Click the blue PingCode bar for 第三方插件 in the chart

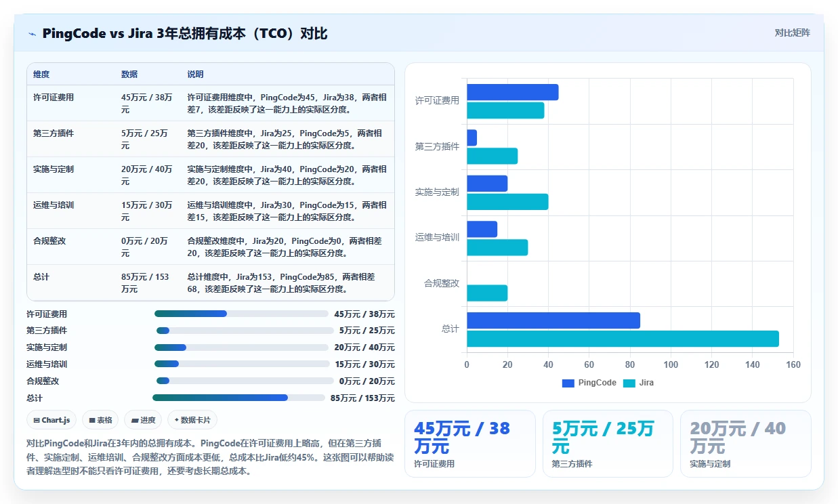coord(472,138)
